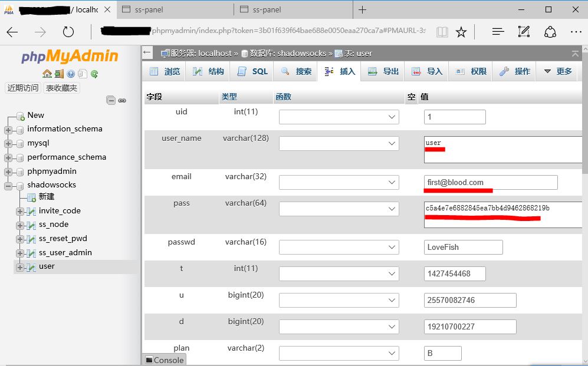Switch to first ss-panel browser tab
The image size is (588, 366).
click(175, 10)
